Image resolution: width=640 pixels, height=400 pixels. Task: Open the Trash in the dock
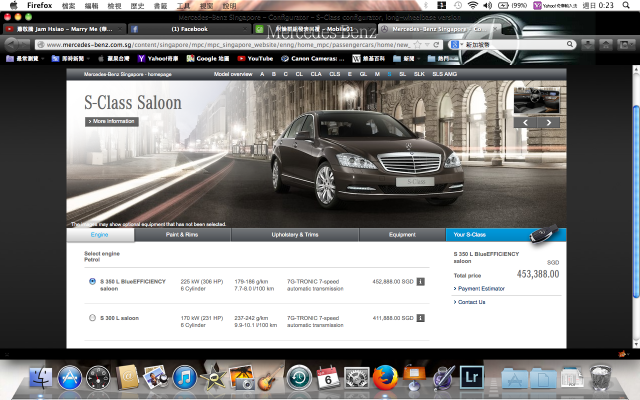(600, 378)
